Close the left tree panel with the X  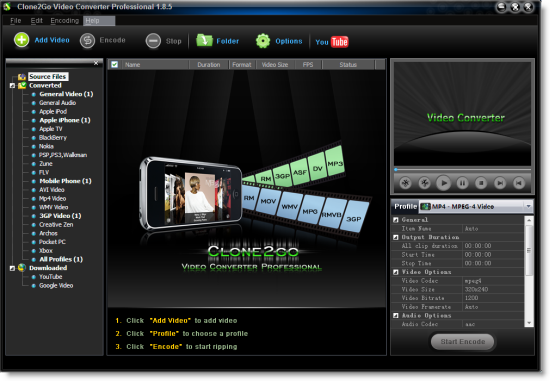coord(96,63)
